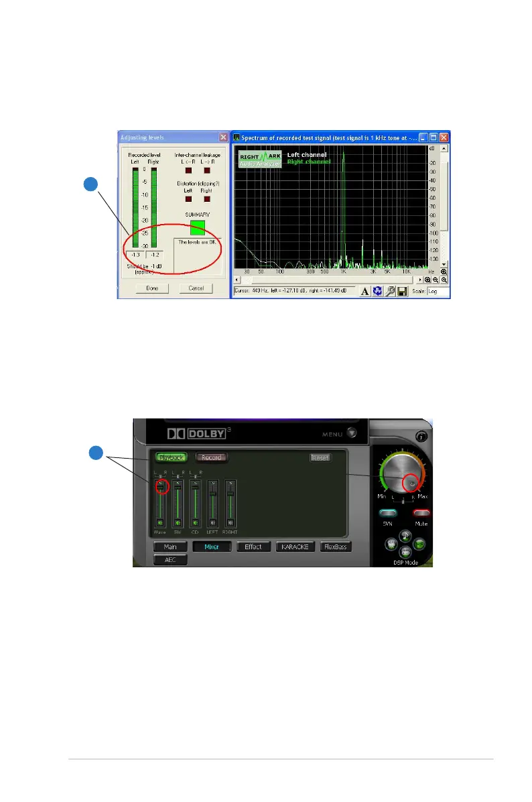Toggle the RIGHT channel mute icon
The height and width of the screenshot is (802, 532).
pos(230,523)
